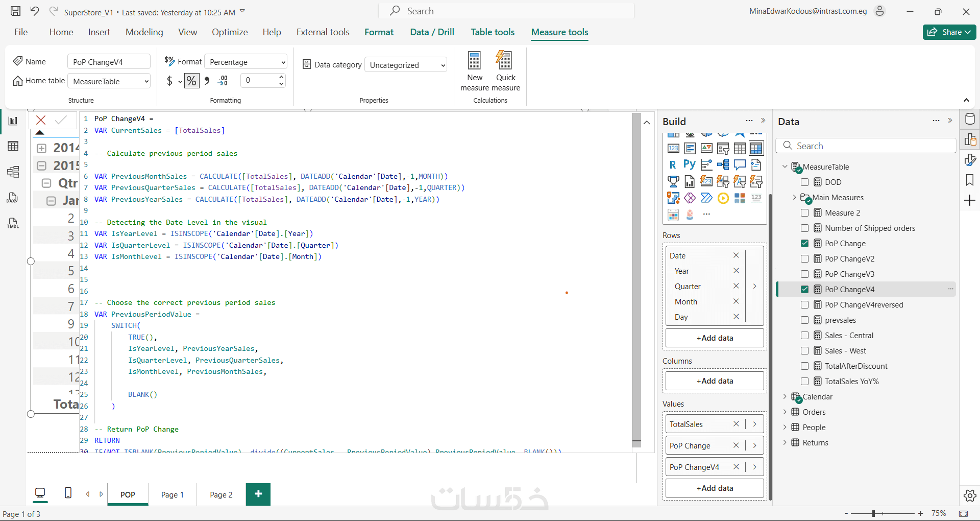
Task: Open the Home table dropdown
Action: (x=109, y=81)
